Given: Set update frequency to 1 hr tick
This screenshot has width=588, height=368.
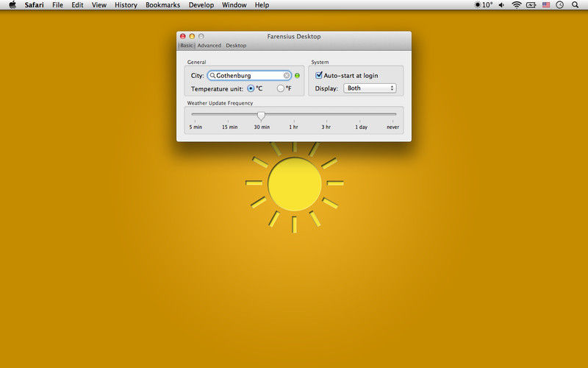Looking at the screenshot, I should coord(294,121).
